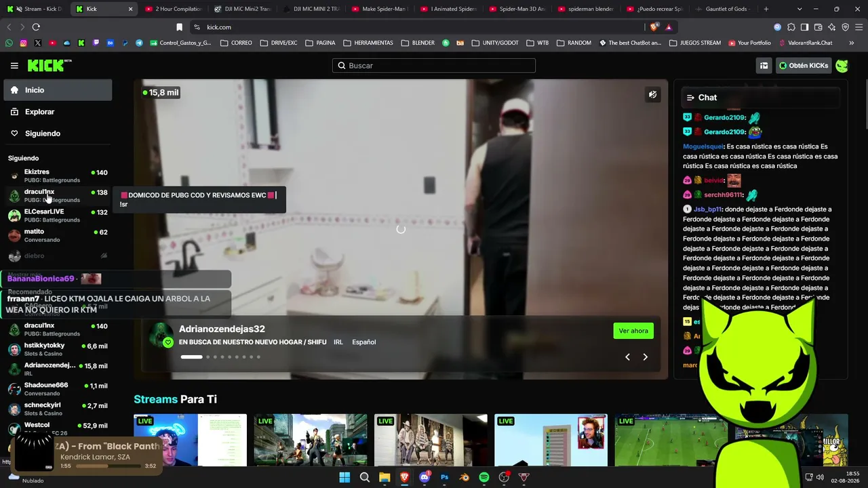Image resolution: width=868 pixels, height=488 pixels.
Task: Go to Inicio in the sidebar
Action: 58,90
